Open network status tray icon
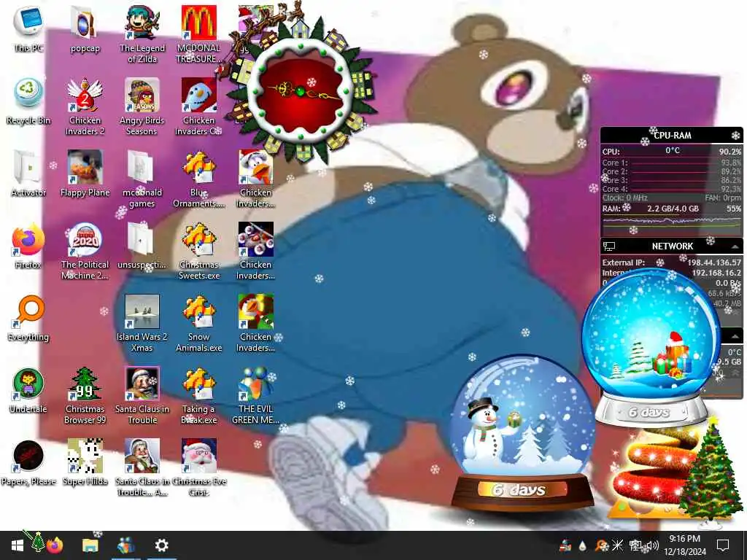 (635, 545)
